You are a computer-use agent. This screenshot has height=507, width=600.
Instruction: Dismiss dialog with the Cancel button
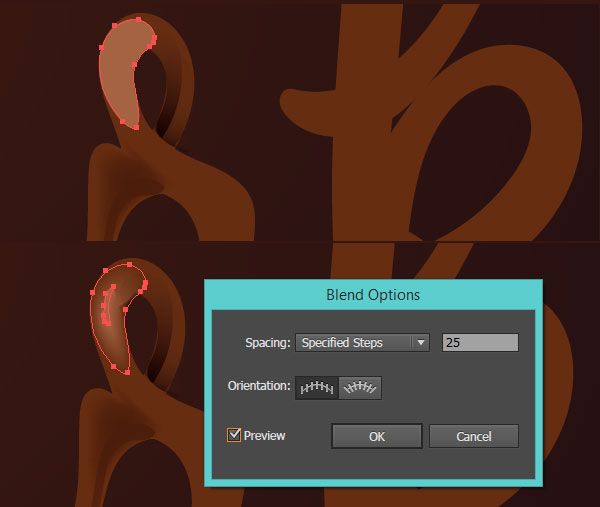point(474,436)
